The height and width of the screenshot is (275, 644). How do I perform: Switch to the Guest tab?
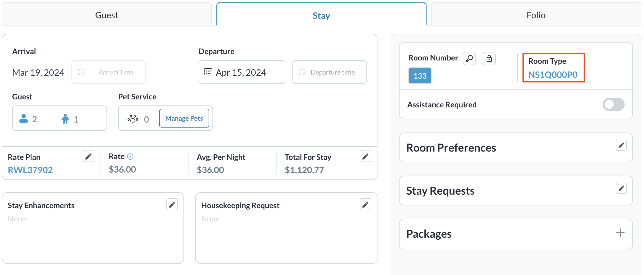[x=107, y=15]
